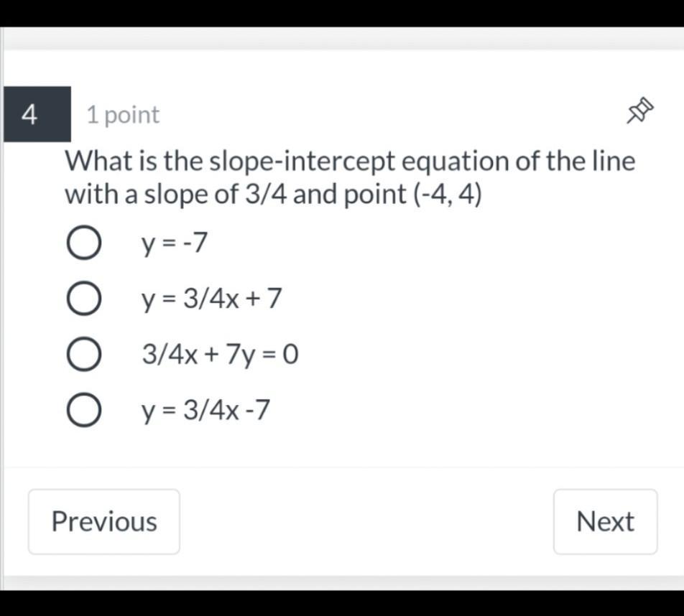Image resolution: width=684 pixels, height=616 pixels.
Task: Pick the radio circle beside y = 3/4x -7
Action: coord(84,410)
